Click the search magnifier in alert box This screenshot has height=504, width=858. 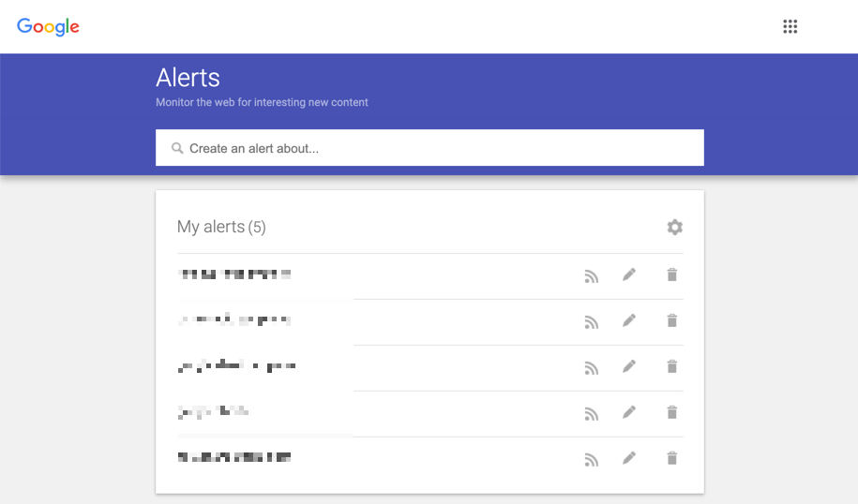click(x=177, y=148)
